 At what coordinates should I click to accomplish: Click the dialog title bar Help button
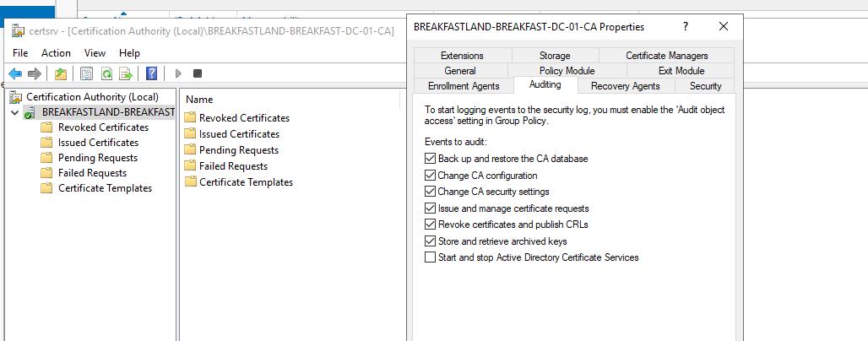click(685, 27)
